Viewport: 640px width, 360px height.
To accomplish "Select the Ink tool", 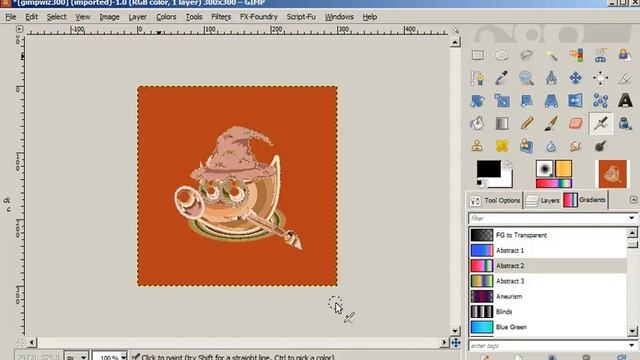I will (x=624, y=123).
